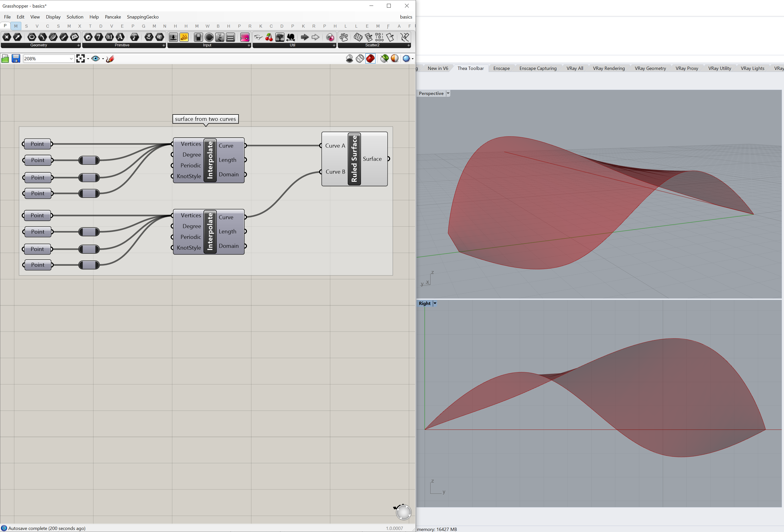Click the Grasshopper canvas zoom icon
Viewport: 784px width, 532px height.
[x=81, y=58]
